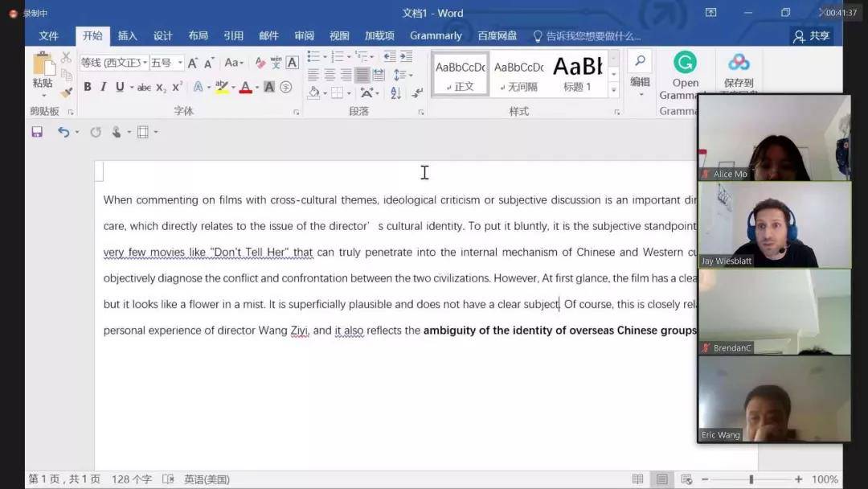Show paragraph marks and hidden symbols
This screenshot has height=489, width=868.
click(x=417, y=92)
